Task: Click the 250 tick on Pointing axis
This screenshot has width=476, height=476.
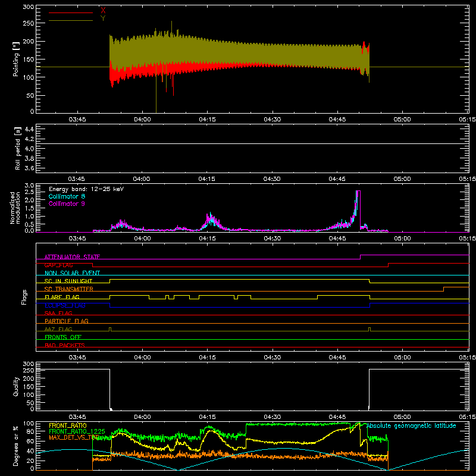Action: (28, 23)
